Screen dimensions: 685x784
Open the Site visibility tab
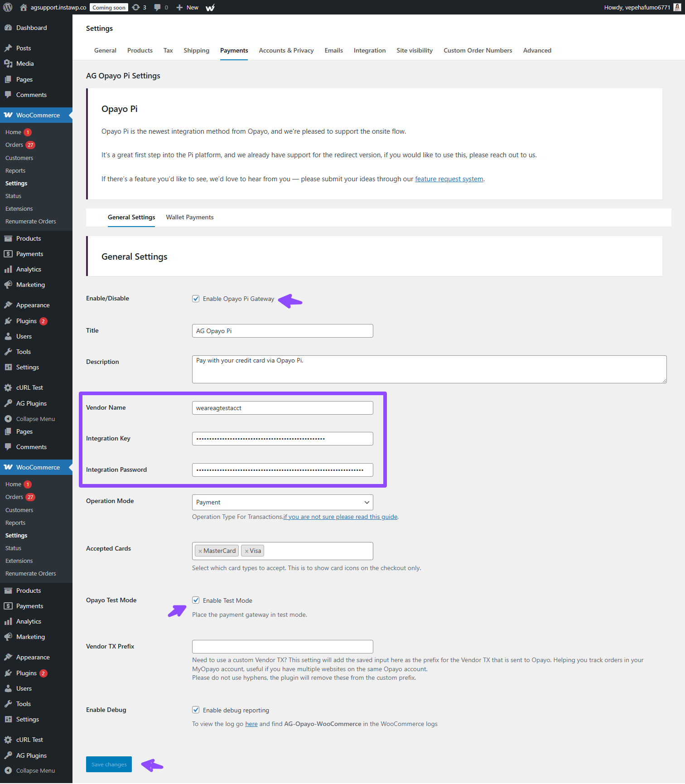415,50
